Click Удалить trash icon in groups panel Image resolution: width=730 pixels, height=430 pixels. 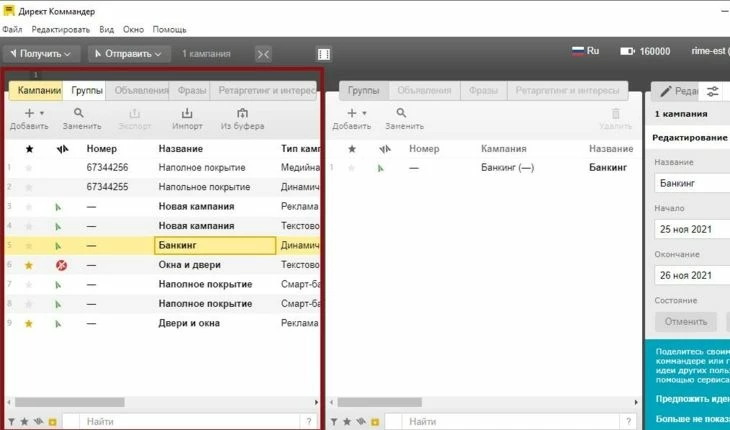[615, 114]
